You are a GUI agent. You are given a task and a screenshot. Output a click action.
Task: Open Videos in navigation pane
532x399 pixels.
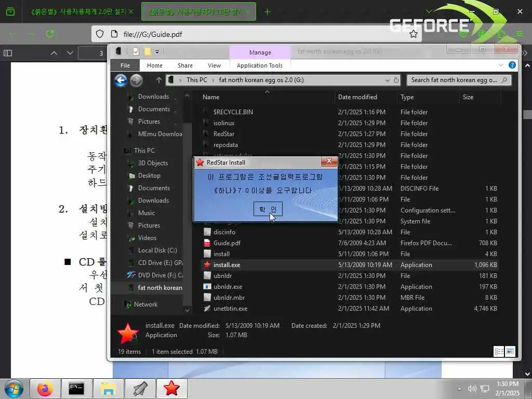[147, 238]
